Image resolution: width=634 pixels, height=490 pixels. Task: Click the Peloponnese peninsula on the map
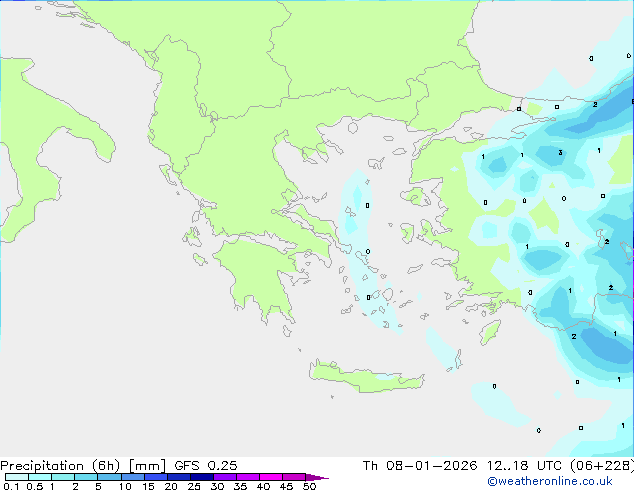(x=261, y=279)
